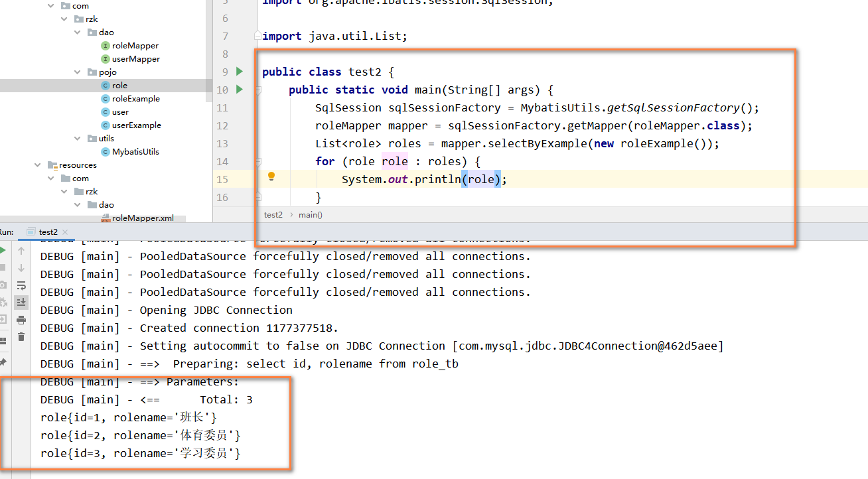Select the pojo package label
Viewport: 868px width, 479px height.
pos(108,72)
